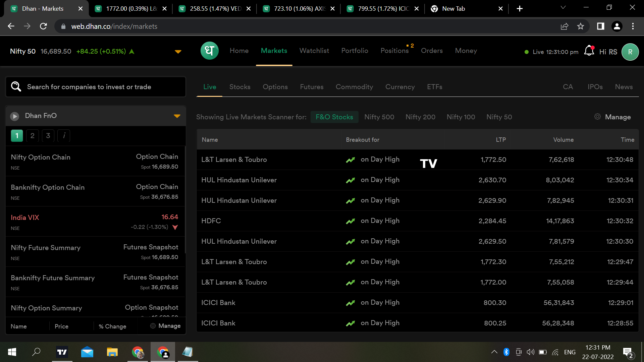The width and height of the screenshot is (644, 362).
Task: Click the watchlist Manage gear icon
Action: click(153, 326)
